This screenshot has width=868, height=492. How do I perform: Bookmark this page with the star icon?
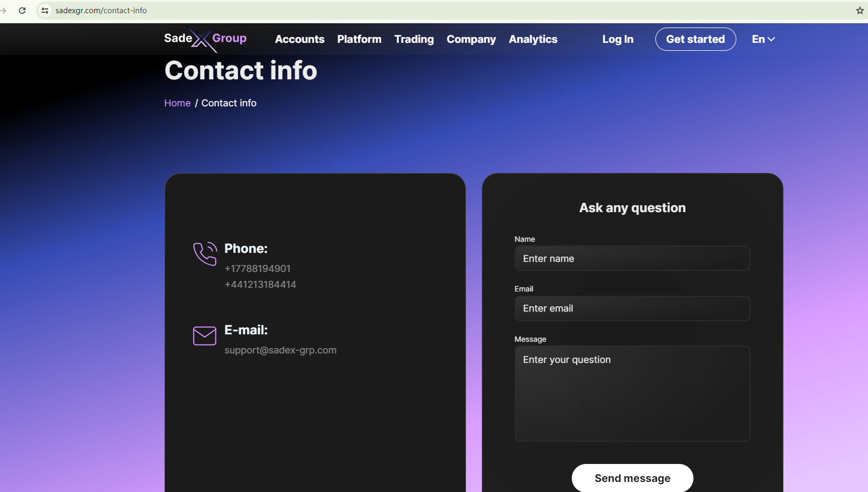coord(860,11)
